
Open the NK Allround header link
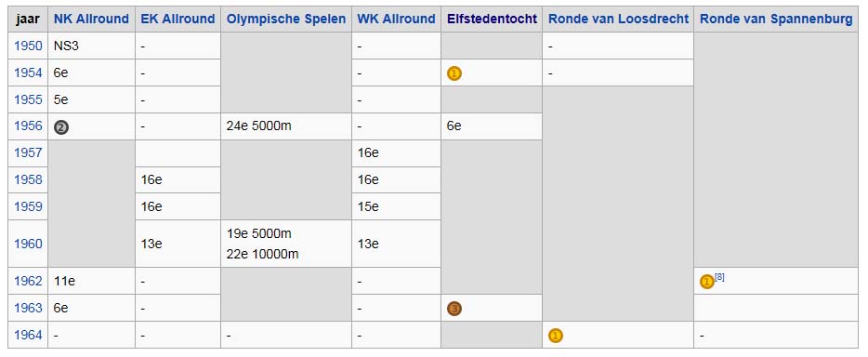click(91, 19)
